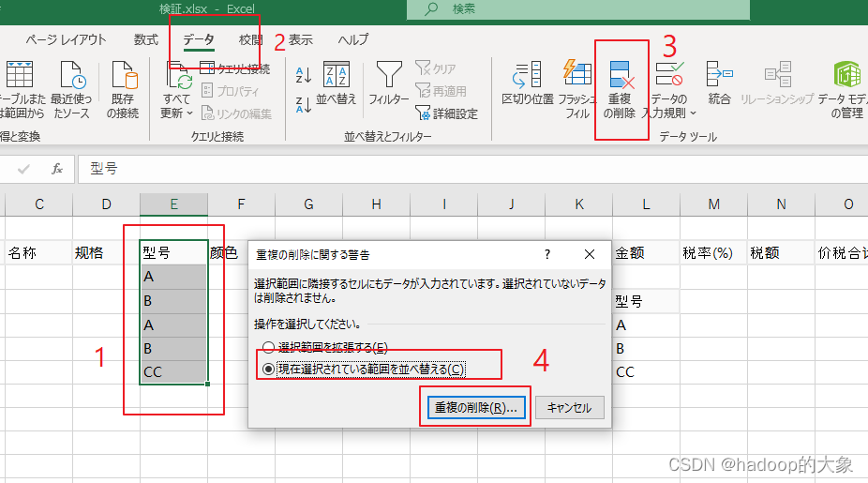868x483 pixels.
Task: Click header cell 型号 in column E
Action: click(x=173, y=252)
